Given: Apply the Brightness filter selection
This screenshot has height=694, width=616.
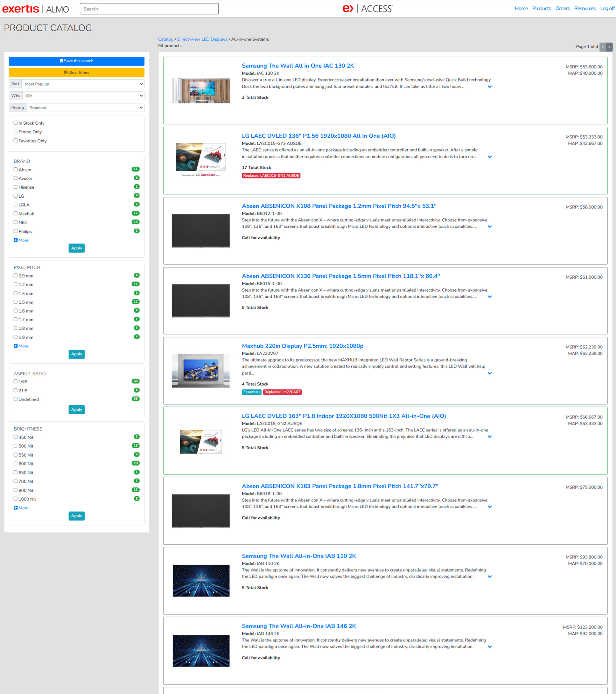Looking at the screenshot, I should point(77,516).
